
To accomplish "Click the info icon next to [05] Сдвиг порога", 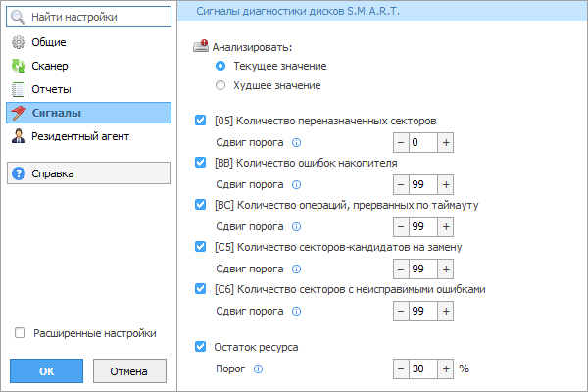I will [296, 142].
